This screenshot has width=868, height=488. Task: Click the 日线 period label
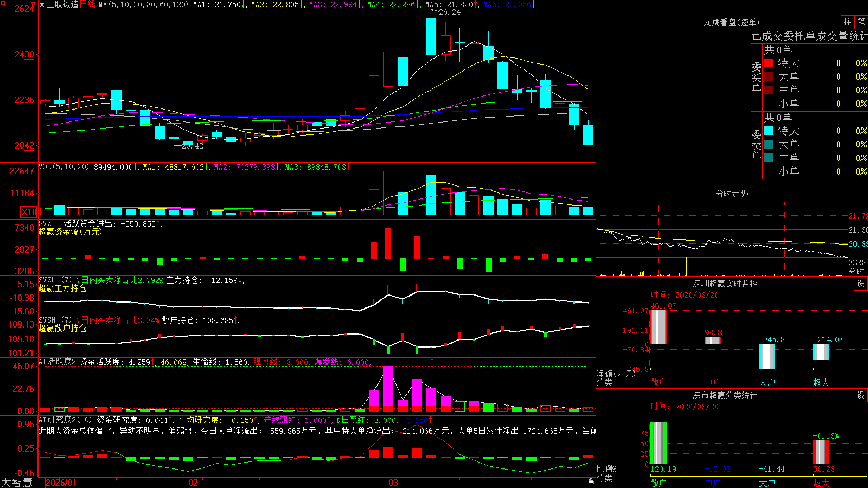pyautogui.click(x=87, y=4)
